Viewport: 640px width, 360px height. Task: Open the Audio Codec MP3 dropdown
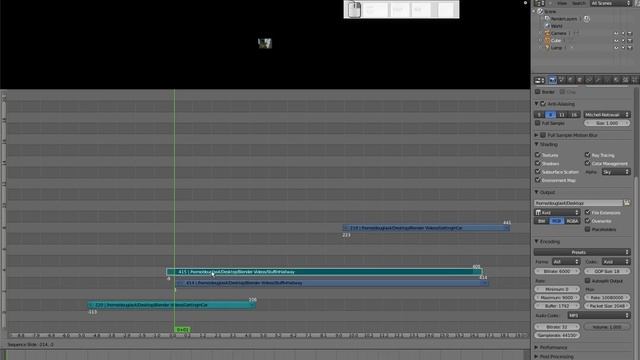[x=599, y=316]
